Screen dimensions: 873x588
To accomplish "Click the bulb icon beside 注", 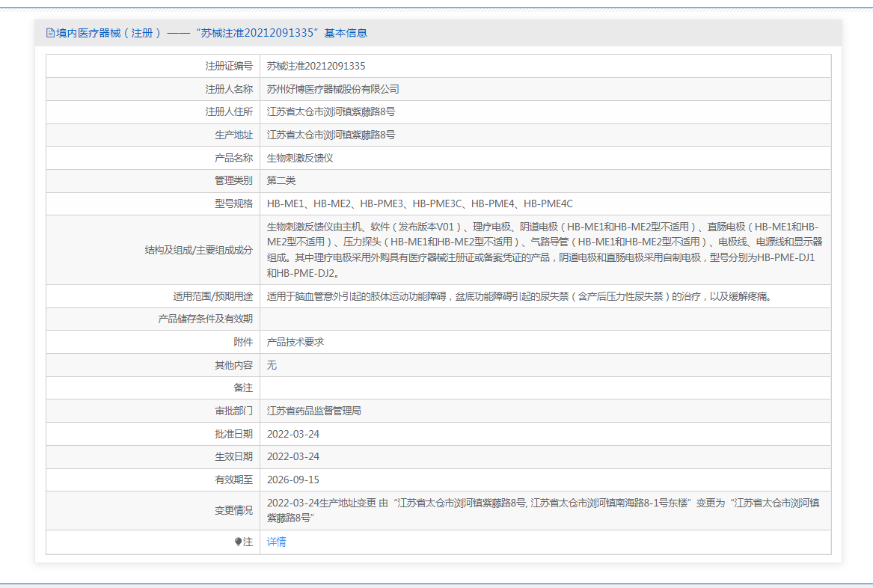I will point(239,542).
